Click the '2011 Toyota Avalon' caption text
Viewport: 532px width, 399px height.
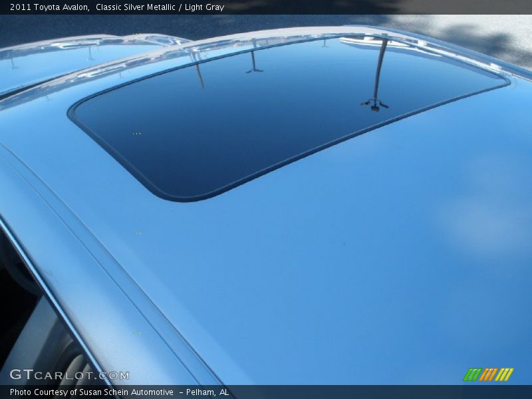tap(49, 7)
